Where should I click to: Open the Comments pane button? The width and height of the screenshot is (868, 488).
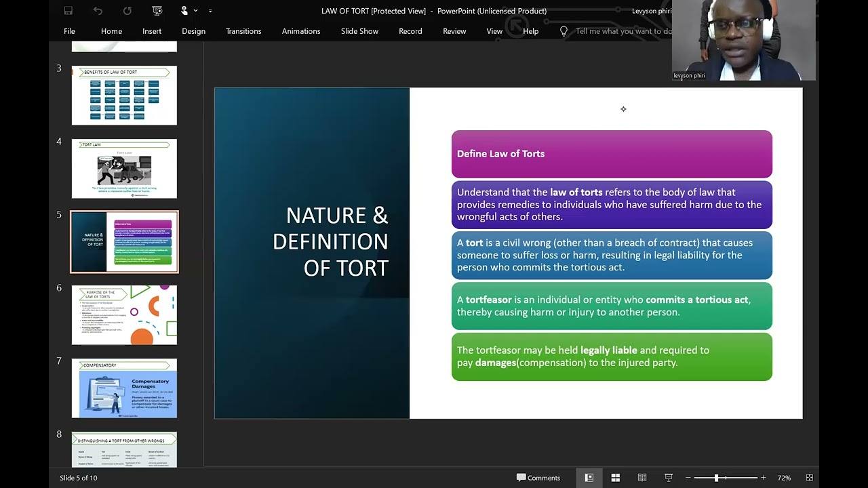(538, 478)
